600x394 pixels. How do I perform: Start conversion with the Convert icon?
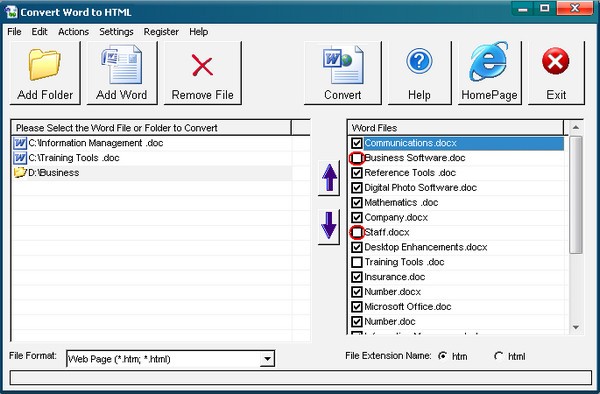[x=342, y=64]
